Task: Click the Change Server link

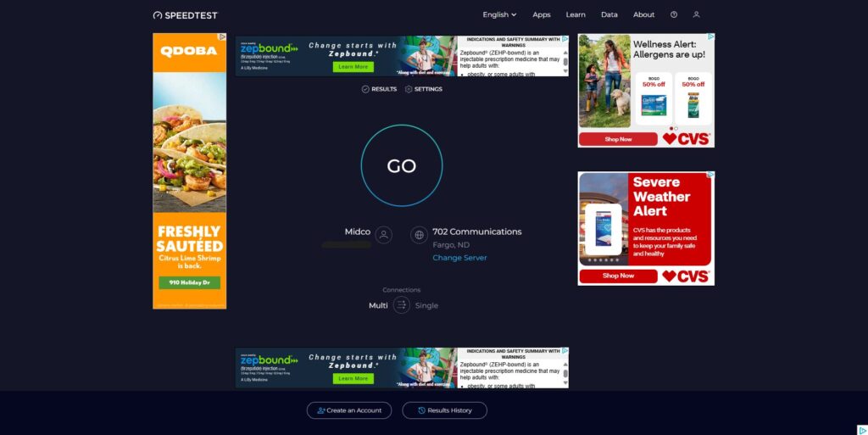Action: [x=459, y=258]
